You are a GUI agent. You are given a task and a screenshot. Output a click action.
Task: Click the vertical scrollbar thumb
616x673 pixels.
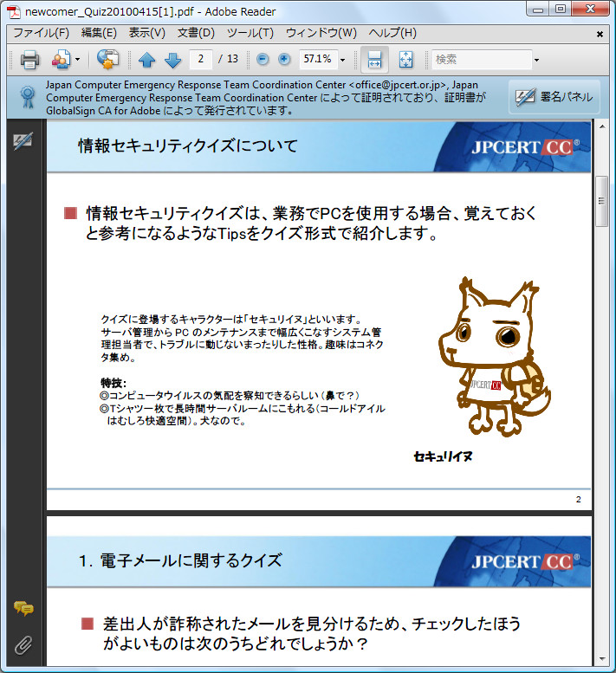tap(602, 201)
